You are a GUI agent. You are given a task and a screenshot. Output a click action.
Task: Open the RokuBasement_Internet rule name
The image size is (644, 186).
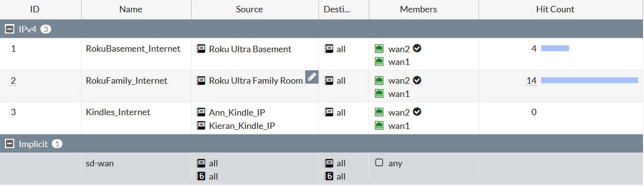133,49
